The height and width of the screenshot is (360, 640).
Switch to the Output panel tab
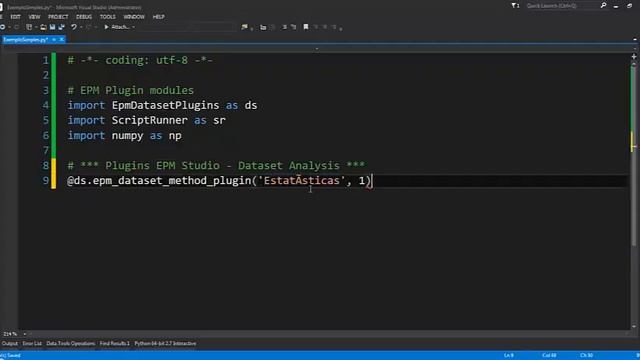(10, 344)
